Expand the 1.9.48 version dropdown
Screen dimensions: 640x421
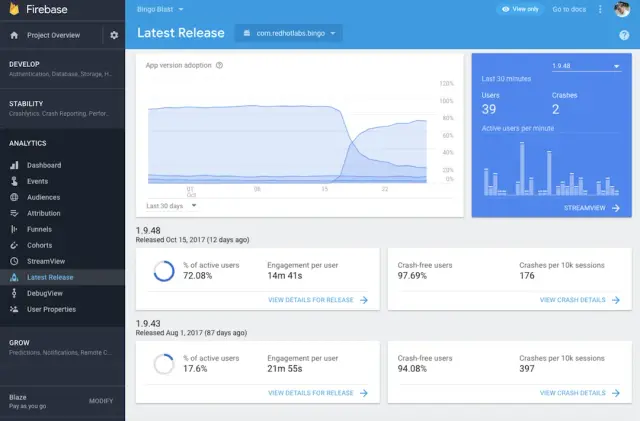[x=586, y=67]
